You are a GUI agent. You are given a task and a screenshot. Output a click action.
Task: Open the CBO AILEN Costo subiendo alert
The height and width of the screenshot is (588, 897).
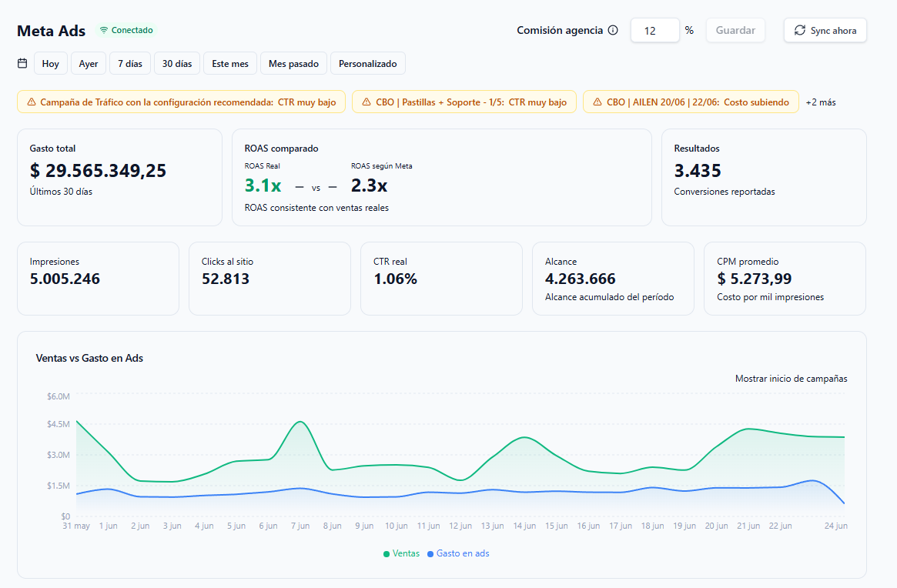[691, 102]
